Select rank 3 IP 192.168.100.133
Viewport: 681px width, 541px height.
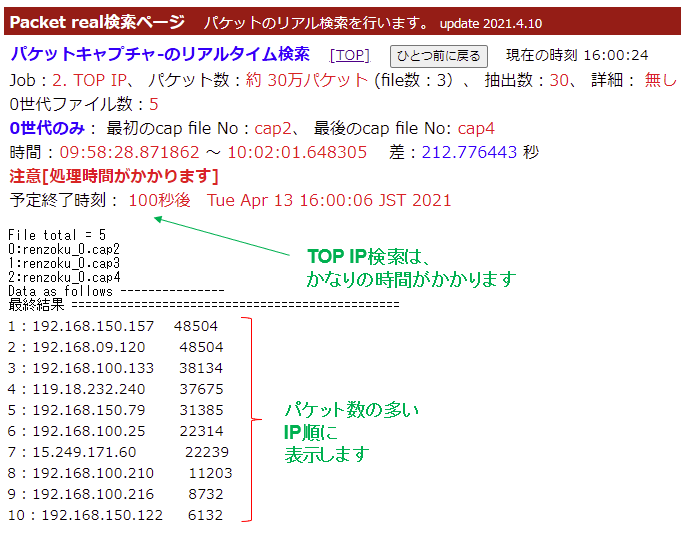(x=93, y=368)
